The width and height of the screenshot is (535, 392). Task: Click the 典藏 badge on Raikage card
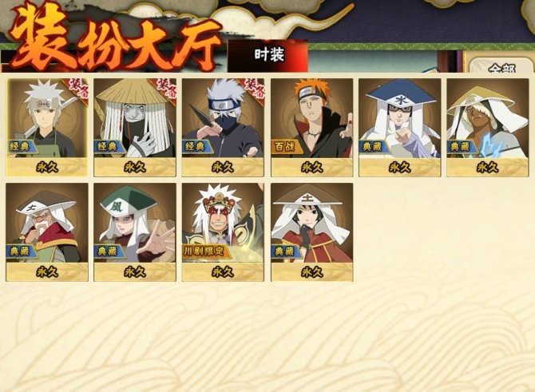tap(459, 147)
